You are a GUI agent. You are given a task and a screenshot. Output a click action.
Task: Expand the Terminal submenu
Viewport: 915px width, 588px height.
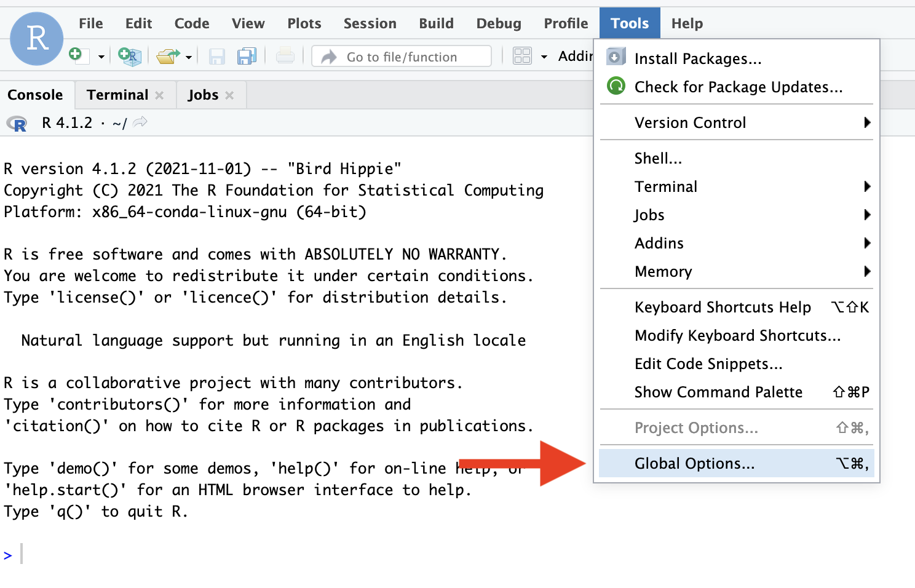737,186
